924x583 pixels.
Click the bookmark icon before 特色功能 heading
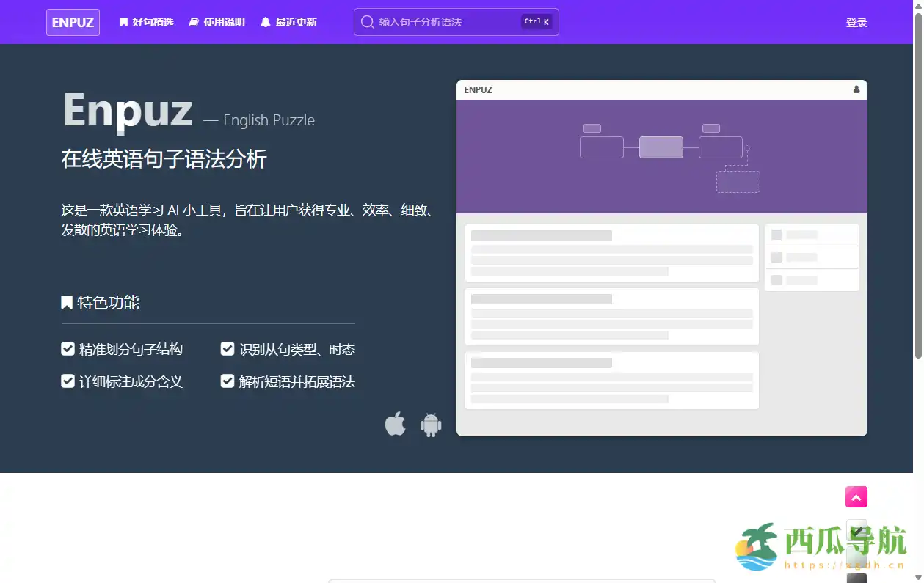coord(67,302)
